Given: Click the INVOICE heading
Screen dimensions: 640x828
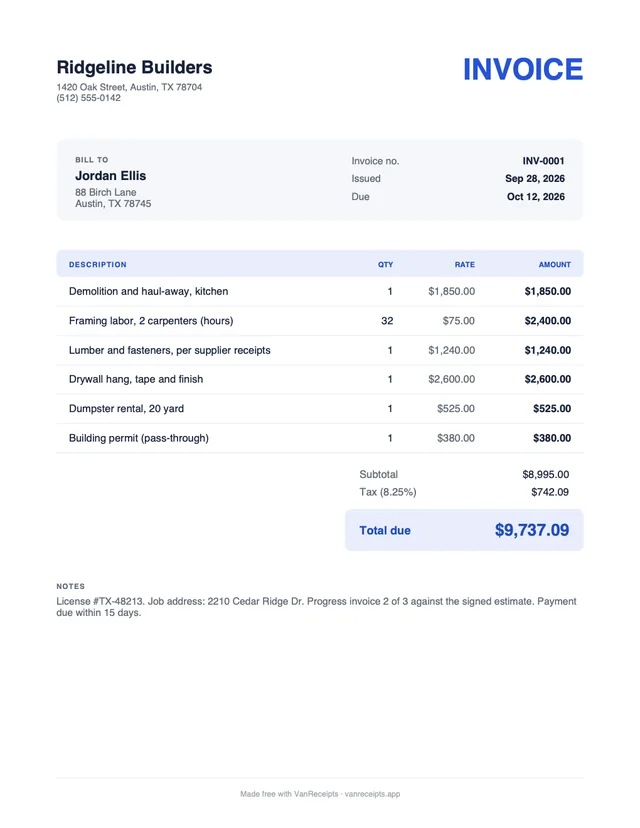Looking at the screenshot, I should [523, 69].
